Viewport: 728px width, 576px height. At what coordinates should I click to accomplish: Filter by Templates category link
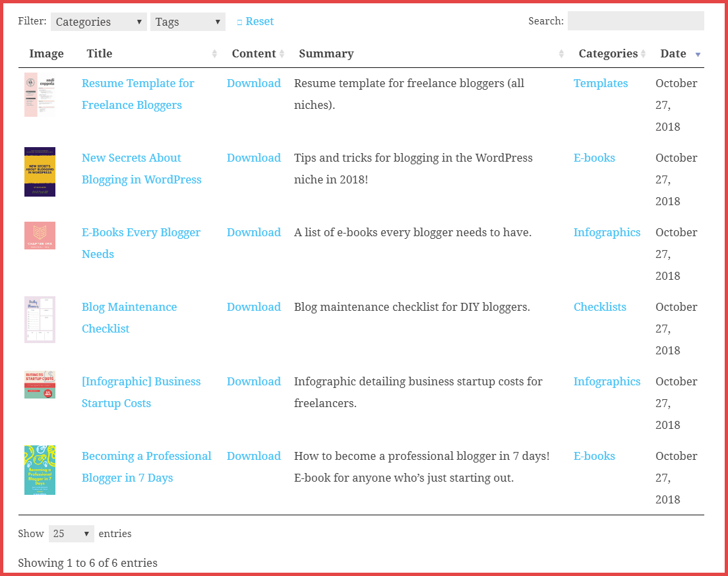pos(601,84)
